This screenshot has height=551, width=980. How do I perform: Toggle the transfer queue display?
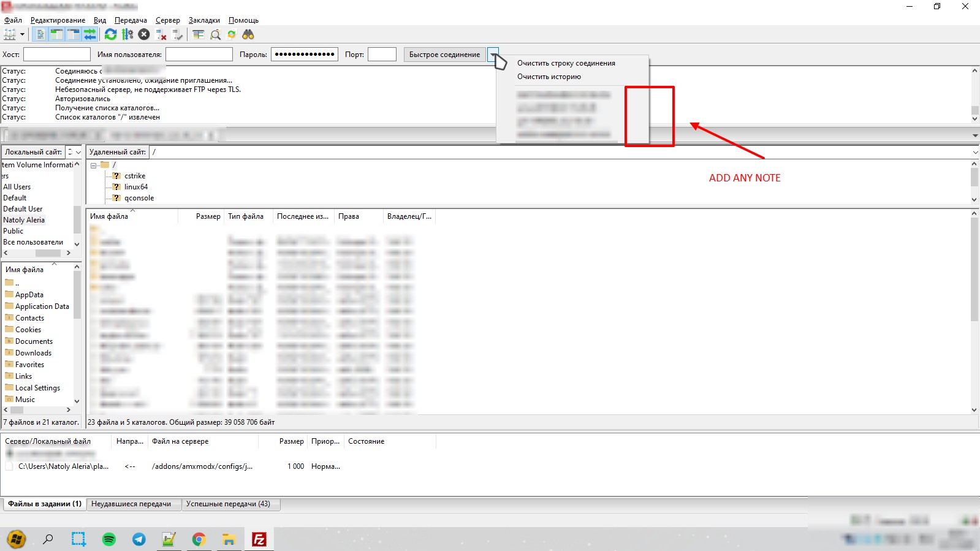coord(89,34)
